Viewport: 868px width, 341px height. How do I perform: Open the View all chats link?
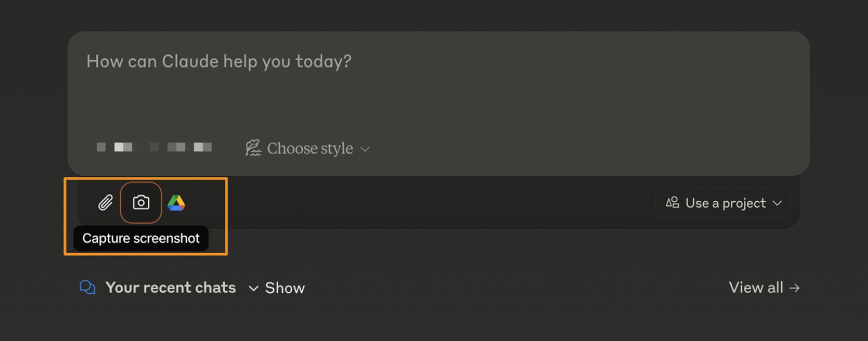tap(756, 288)
